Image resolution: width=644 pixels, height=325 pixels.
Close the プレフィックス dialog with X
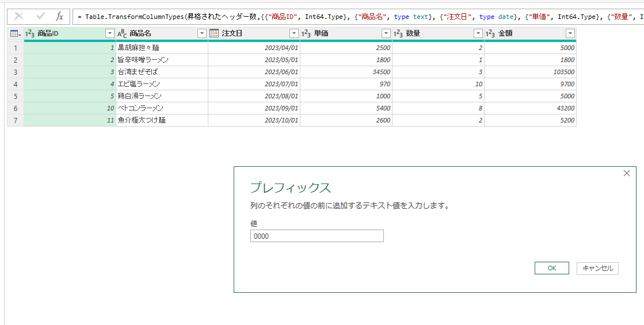pyautogui.click(x=626, y=173)
